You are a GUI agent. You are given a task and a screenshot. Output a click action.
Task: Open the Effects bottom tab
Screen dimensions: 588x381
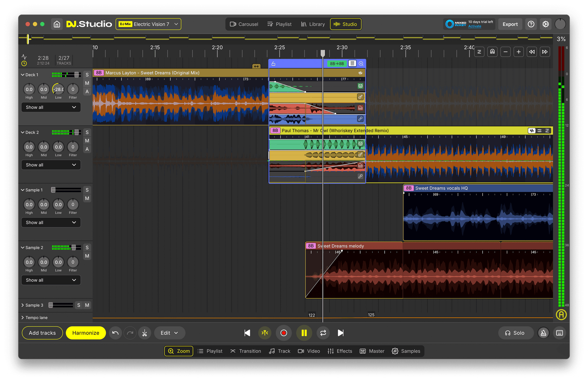coord(340,351)
